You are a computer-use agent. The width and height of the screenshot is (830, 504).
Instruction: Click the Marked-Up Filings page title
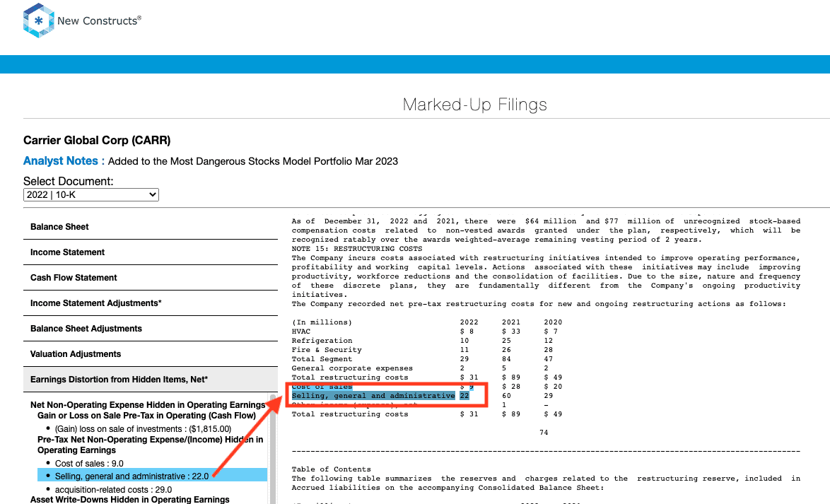(x=474, y=105)
